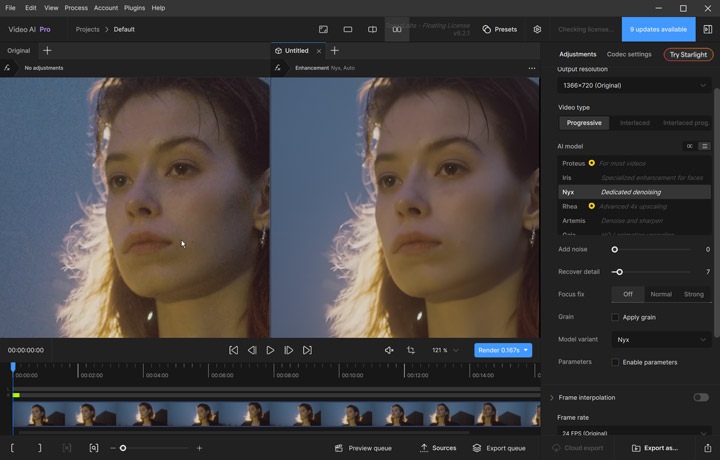Viewport: 720px width, 460px height.
Task: Open the settings gear icon
Action: (537, 29)
